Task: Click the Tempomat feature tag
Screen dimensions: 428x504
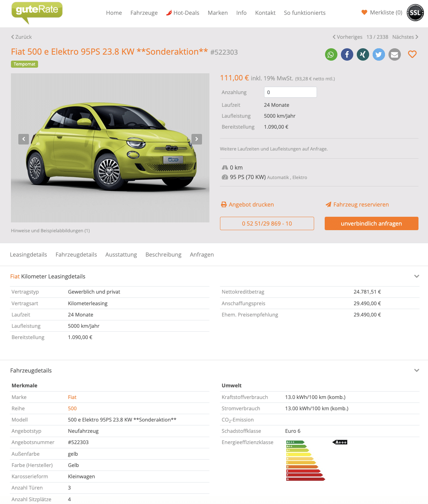Action: point(24,64)
